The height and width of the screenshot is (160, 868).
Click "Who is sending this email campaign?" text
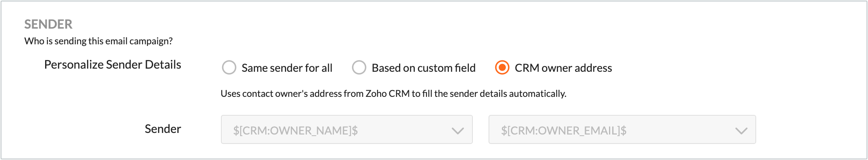coord(98,41)
